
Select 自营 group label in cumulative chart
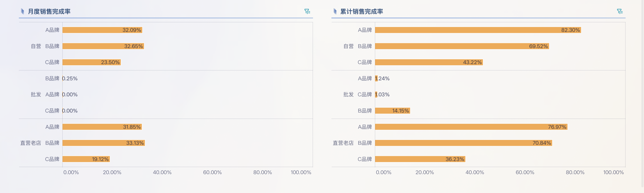tap(349, 46)
